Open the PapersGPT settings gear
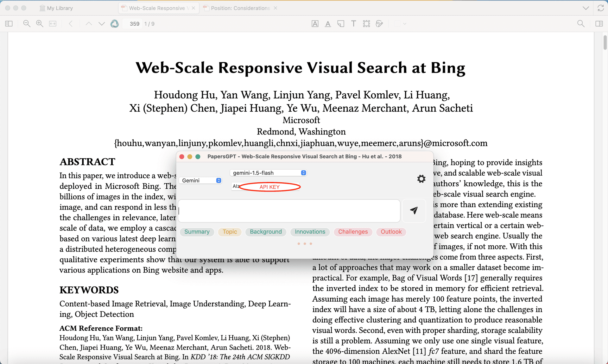 (421, 179)
